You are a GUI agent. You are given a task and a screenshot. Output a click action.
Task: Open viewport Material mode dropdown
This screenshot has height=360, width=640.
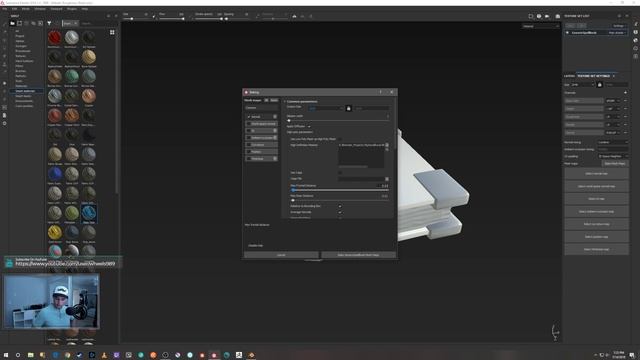point(541,26)
